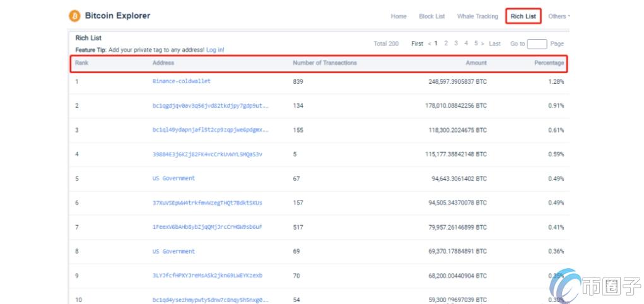The image size is (644, 304).
Task: Select amount 178,010.08842256 BTC
Action: tap(456, 105)
